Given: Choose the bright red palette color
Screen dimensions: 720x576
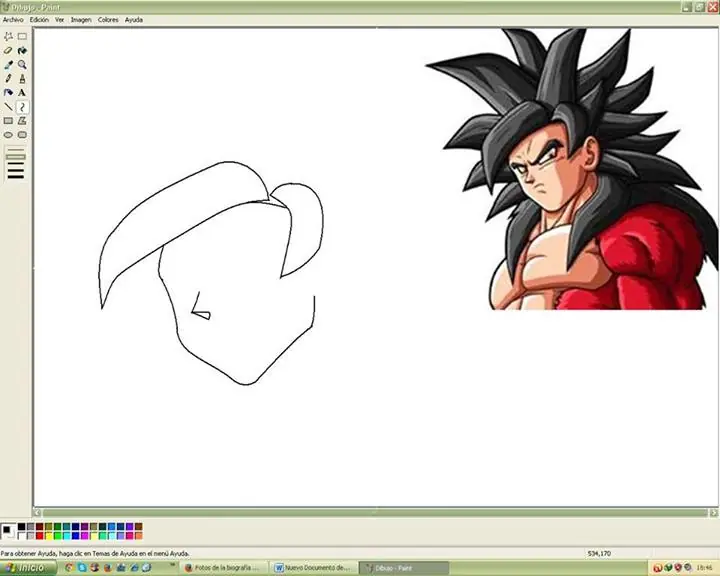Looking at the screenshot, I should pyautogui.click(x=39, y=536).
